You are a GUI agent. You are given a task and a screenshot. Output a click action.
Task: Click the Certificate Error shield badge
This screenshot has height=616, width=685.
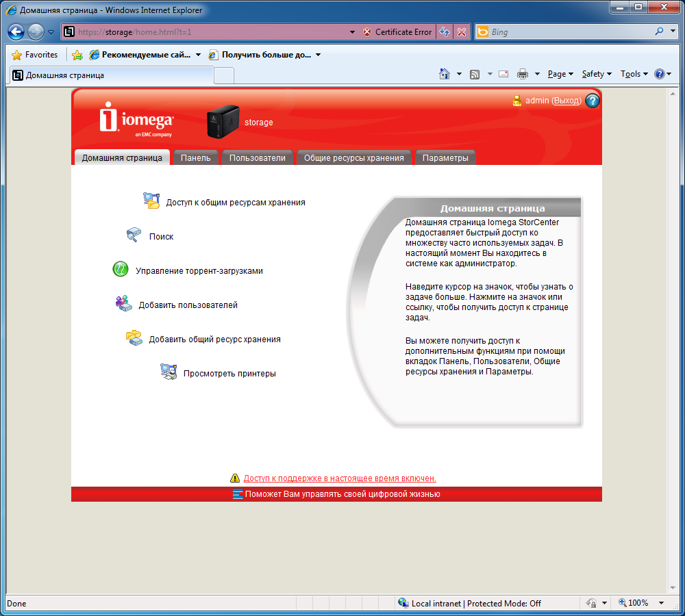397,32
